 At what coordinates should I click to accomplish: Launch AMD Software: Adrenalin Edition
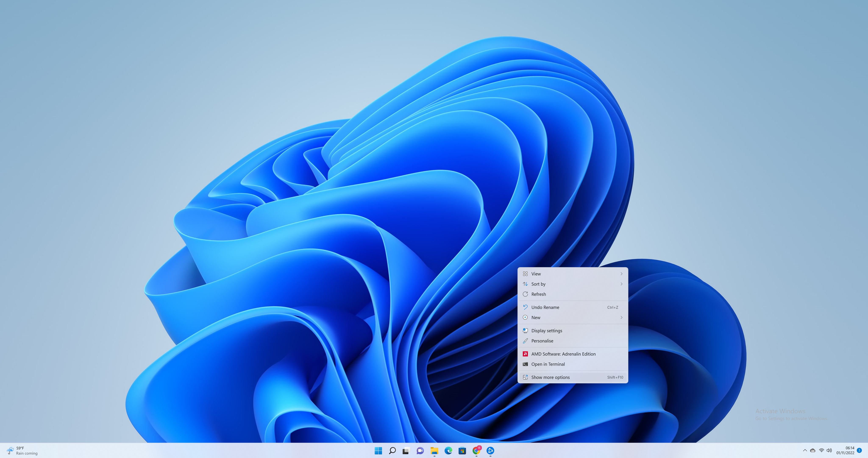pyautogui.click(x=573, y=354)
